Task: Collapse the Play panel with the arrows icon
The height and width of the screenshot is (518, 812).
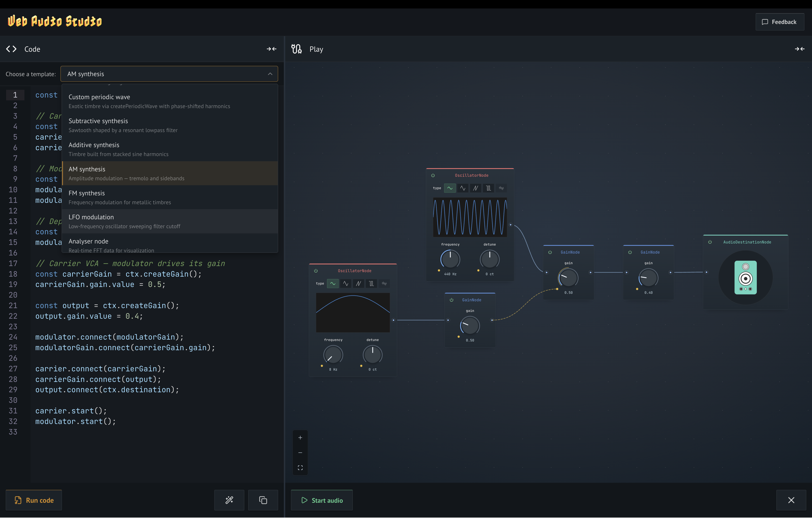Action: [799, 49]
